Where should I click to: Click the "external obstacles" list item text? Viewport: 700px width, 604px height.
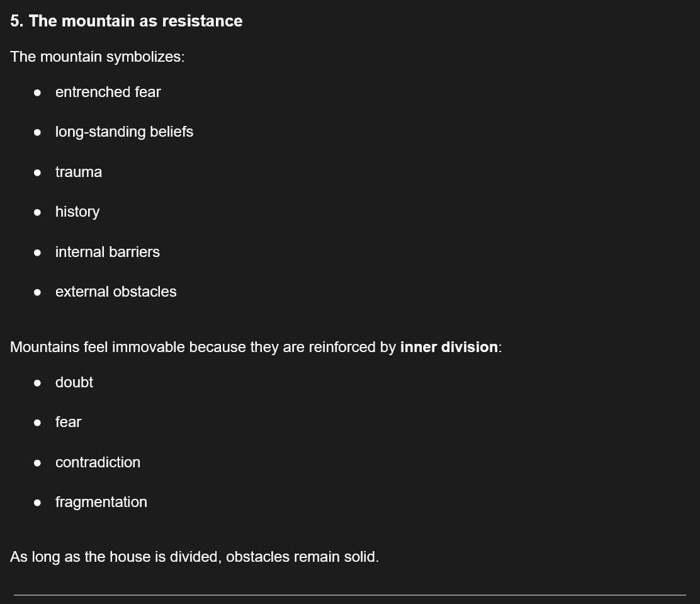point(116,292)
